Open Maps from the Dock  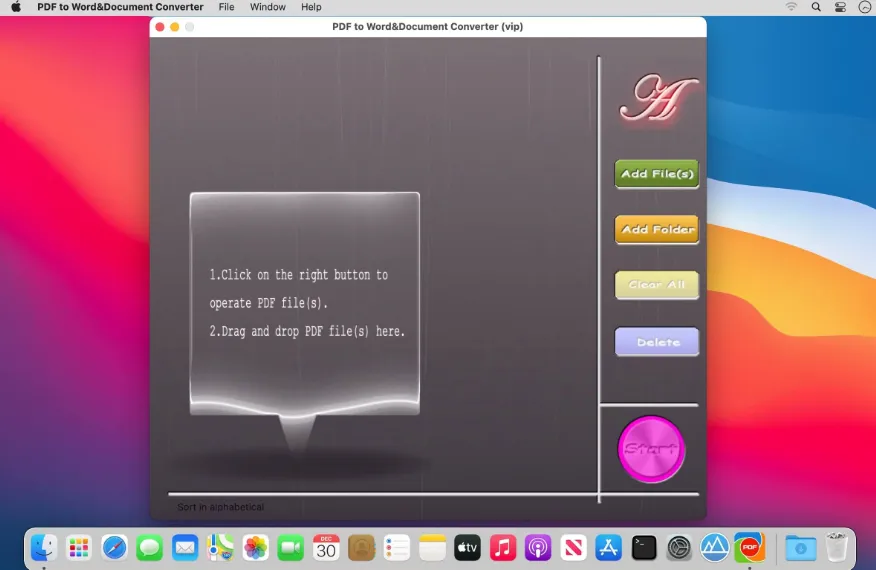[220, 548]
